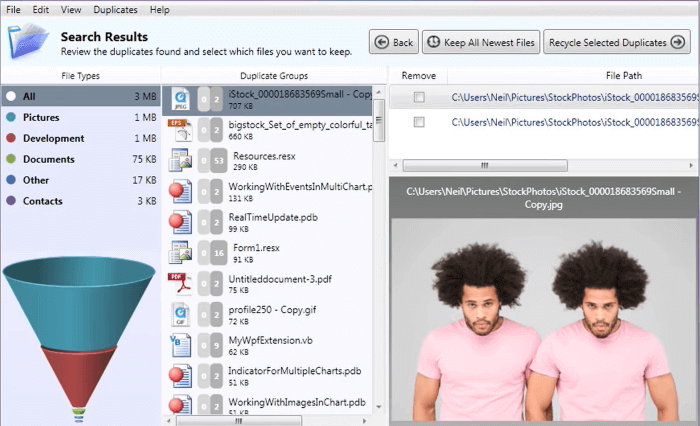
Task: Select the Contacts file type filter
Action: pos(81,201)
